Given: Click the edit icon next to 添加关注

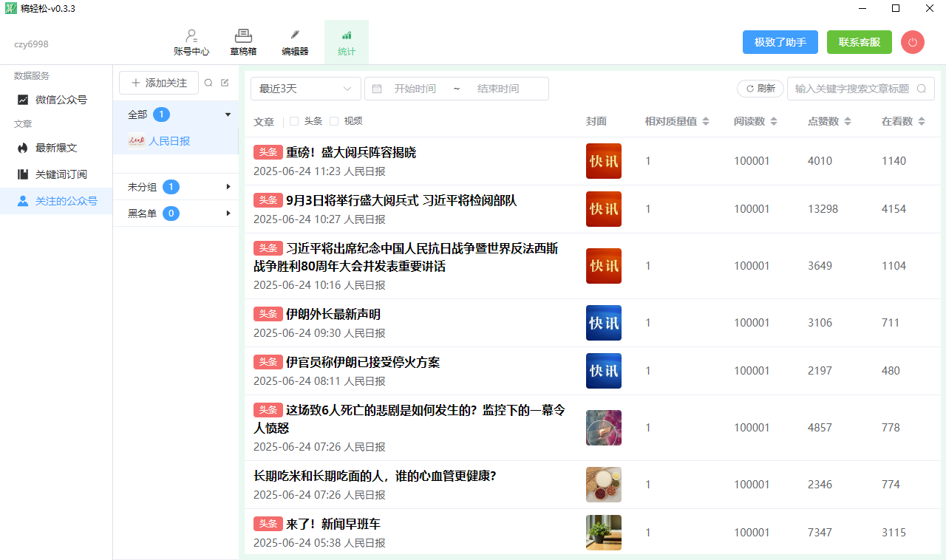Looking at the screenshot, I should click(x=225, y=83).
